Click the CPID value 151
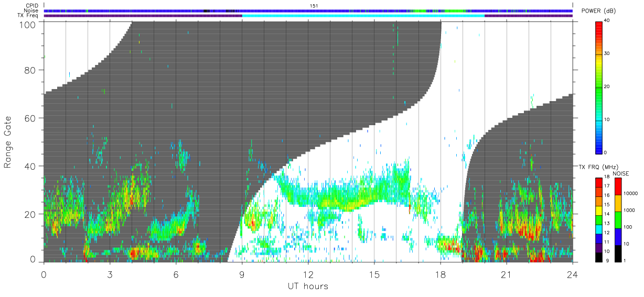The width and height of the screenshot is (644, 297). pyautogui.click(x=314, y=6)
